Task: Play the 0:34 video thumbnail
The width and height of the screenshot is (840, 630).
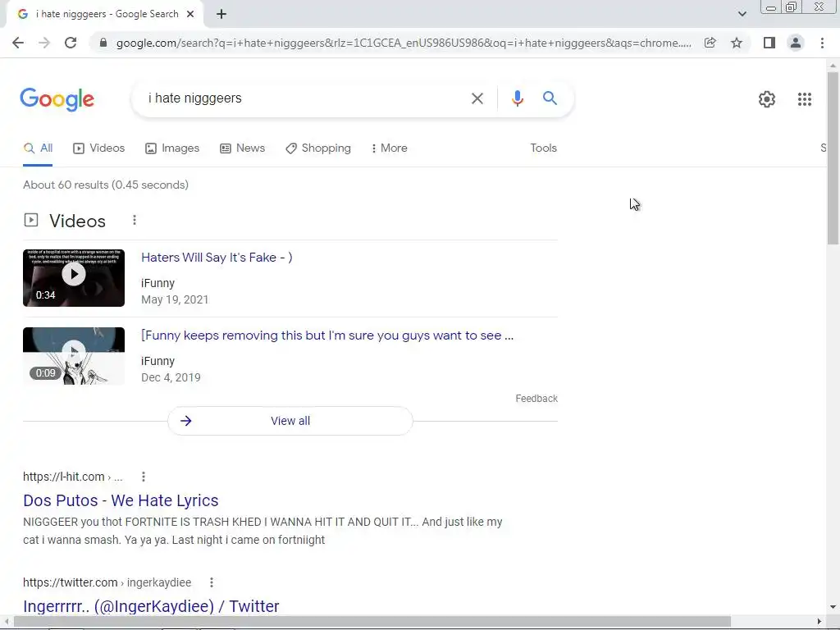Action: 74,278
